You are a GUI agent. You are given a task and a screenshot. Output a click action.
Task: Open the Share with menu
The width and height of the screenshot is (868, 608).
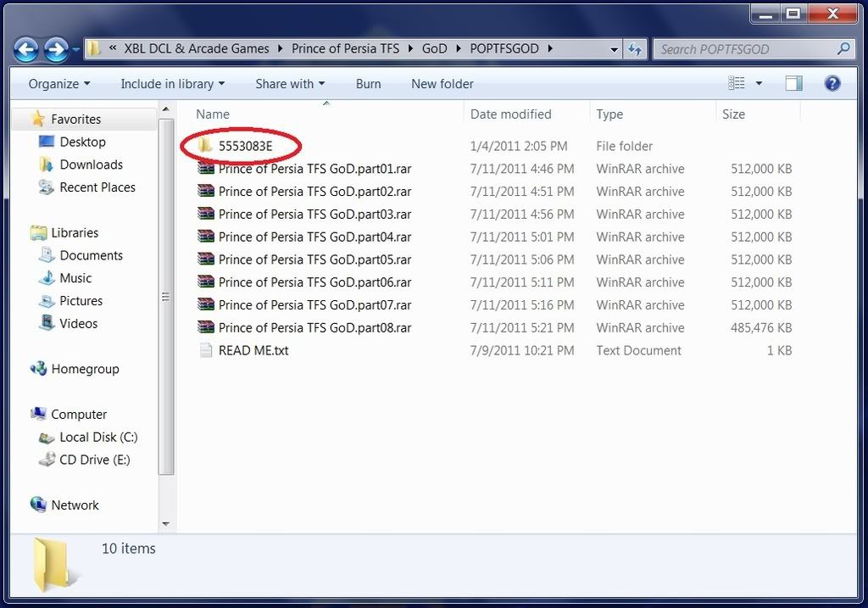tap(290, 84)
